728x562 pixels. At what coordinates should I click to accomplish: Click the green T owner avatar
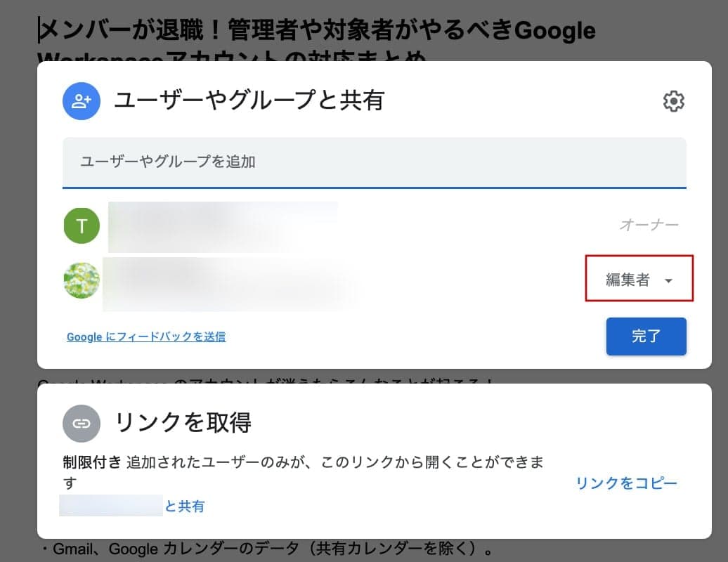point(82,226)
